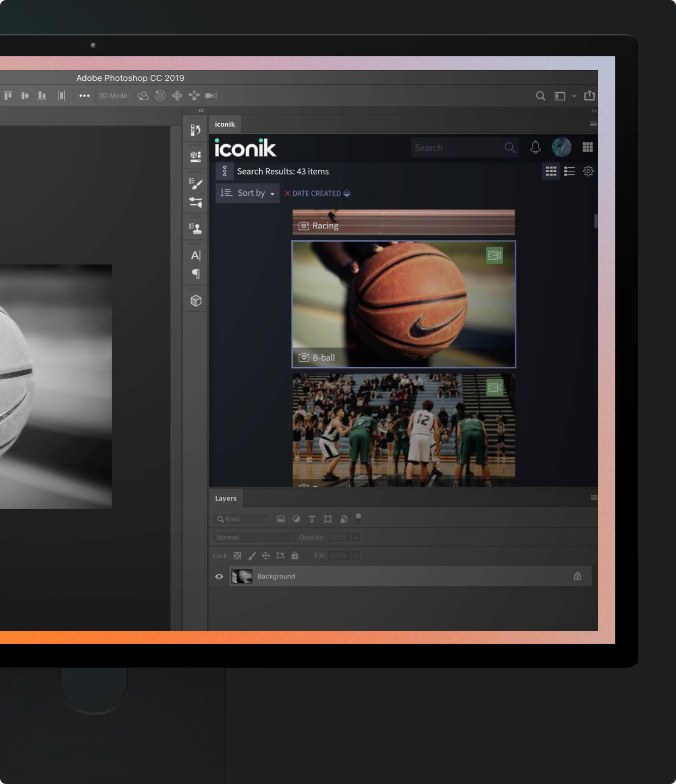The height and width of the screenshot is (784, 676).
Task: Toggle lock transparent pixels option
Action: [237, 556]
